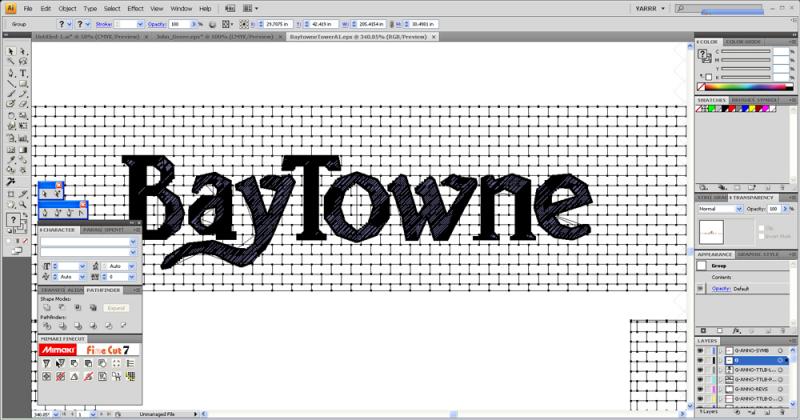
Task: Click the Fill color box in toolbox
Action: [x=13, y=220]
